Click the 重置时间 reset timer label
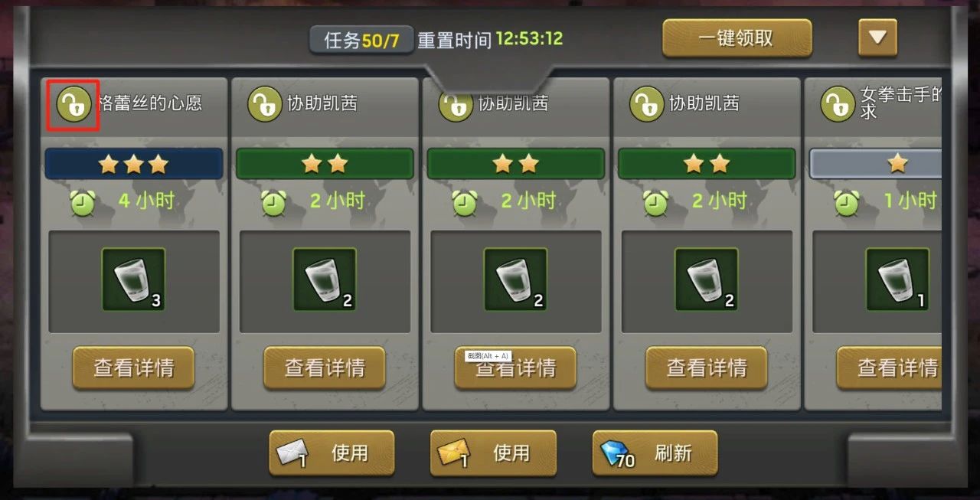Screen dimensions: 980x500 [x=455, y=40]
